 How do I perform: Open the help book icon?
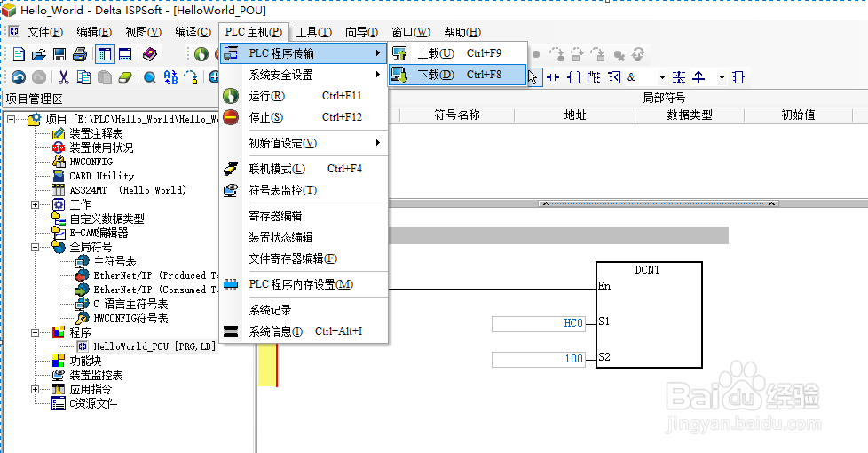(x=149, y=53)
